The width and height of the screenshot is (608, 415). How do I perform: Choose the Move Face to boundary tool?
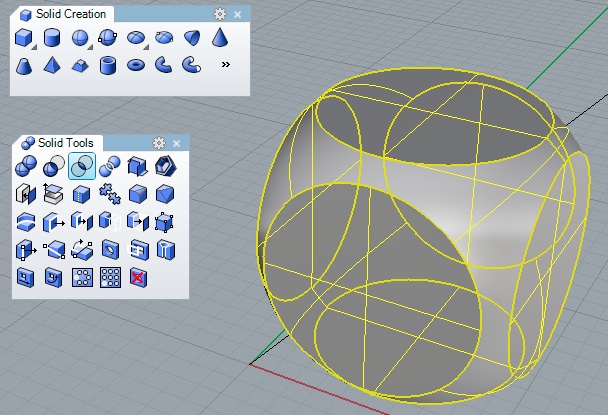click(x=81, y=222)
